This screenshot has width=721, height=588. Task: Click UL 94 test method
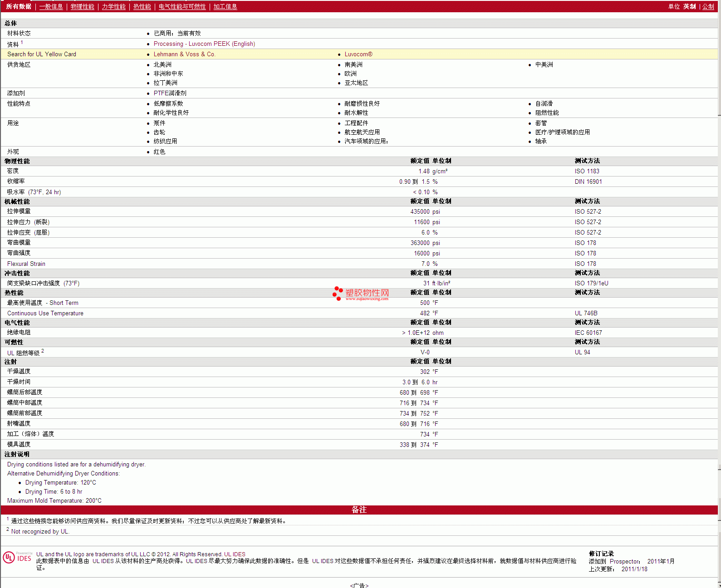(x=582, y=352)
